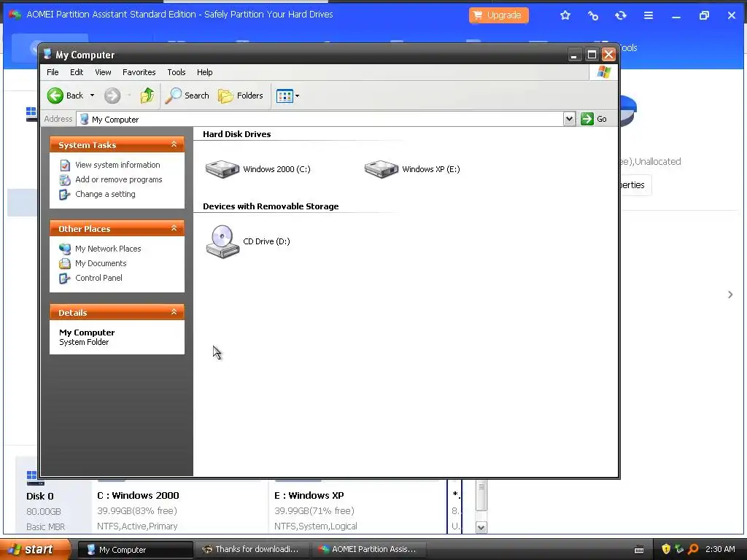The width and height of the screenshot is (747, 560).
Task: Open My Network Places link
Action: 108,249
